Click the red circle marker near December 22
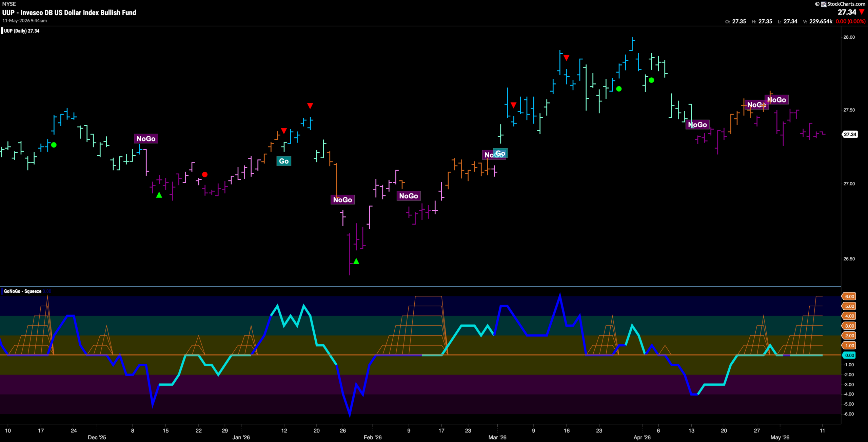Screen dimensions: 868x442 coord(205,174)
